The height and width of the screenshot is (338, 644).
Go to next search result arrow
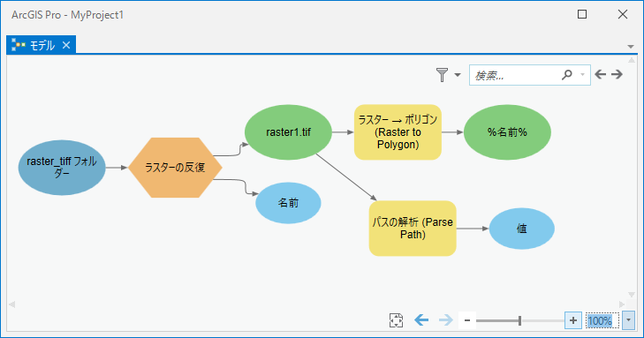[617, 74]
